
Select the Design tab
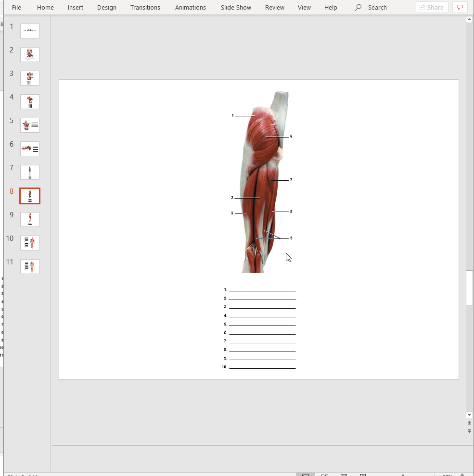[x=107, y=7]
